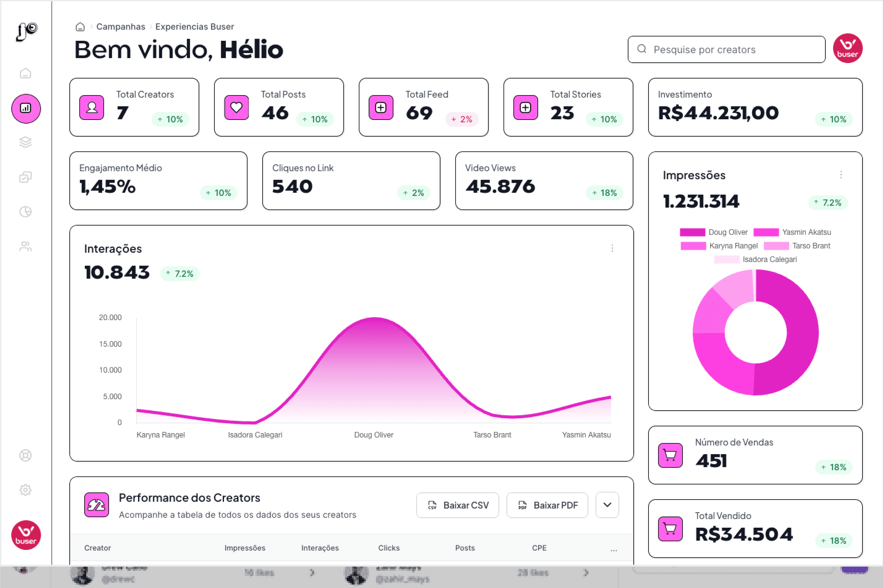Open the pie chart reports icon in sidebar
Viewport: 883px width, 588px height.
click(x=25, y=211)
